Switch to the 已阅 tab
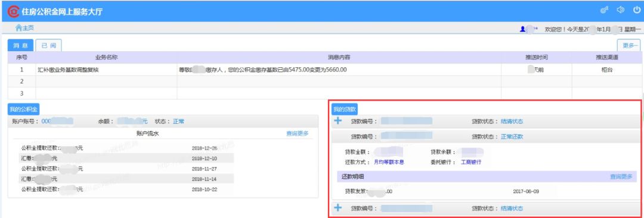The image size is (644, 218). tap(48, 46)
